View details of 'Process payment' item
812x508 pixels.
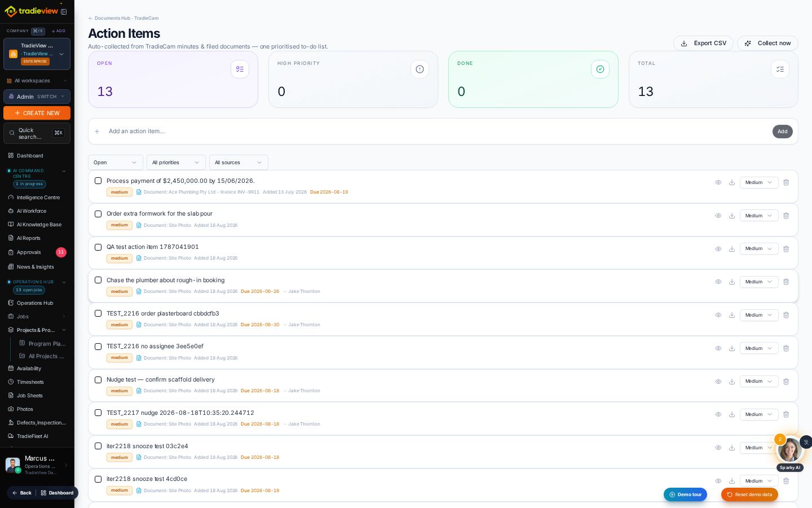[718, 182]
